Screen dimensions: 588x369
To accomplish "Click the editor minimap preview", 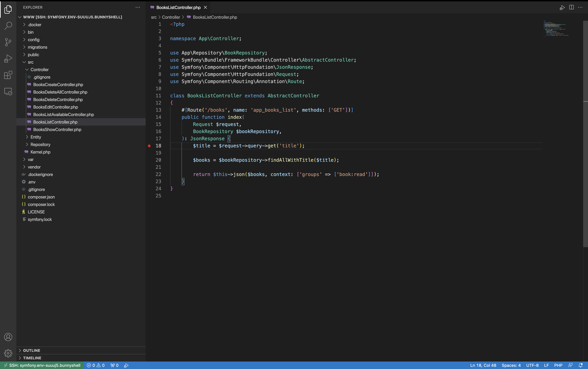I will click(x=556, y=29).
